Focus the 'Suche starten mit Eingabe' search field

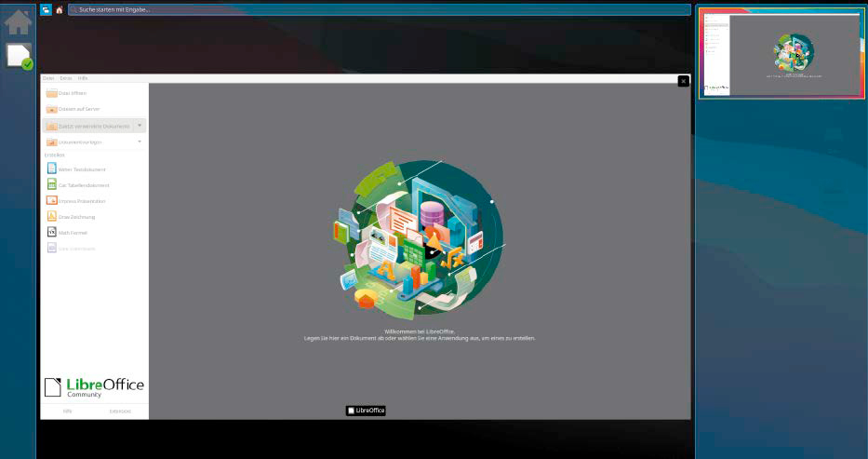click(380, 10)
